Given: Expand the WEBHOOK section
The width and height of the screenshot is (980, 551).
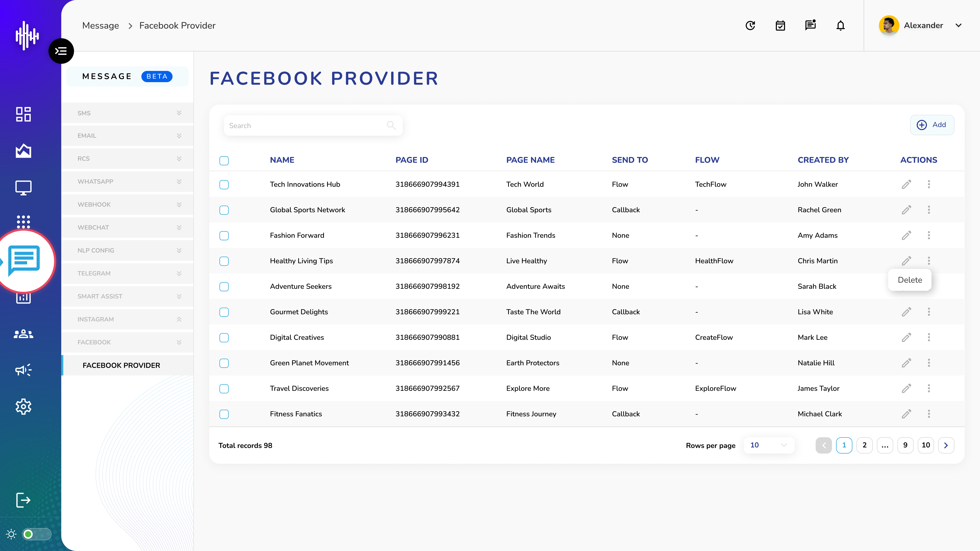Looking at the screenshot, I should point(127,205).
